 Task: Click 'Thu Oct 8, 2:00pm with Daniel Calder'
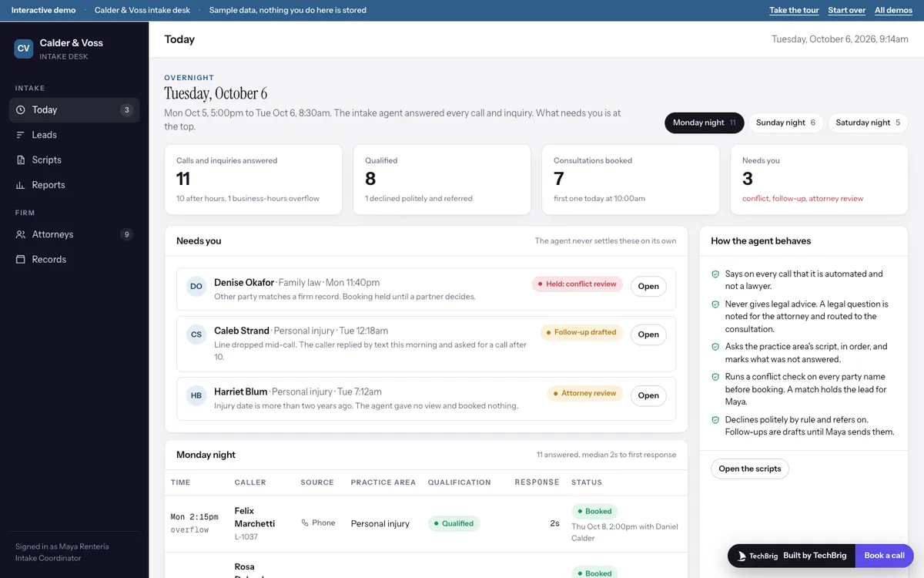pyautogui.click(x=624, y=532)
